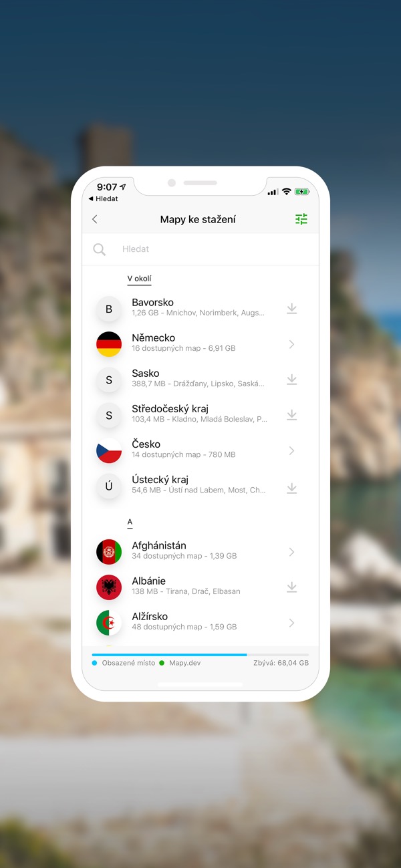Download the Bavorsko map
This screenshot has width=401, height=868.
291,309
